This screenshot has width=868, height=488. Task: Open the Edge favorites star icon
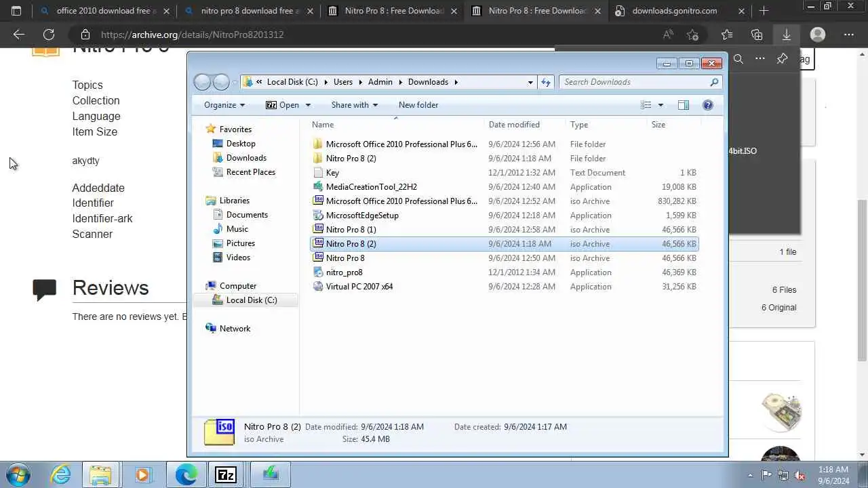727,35
